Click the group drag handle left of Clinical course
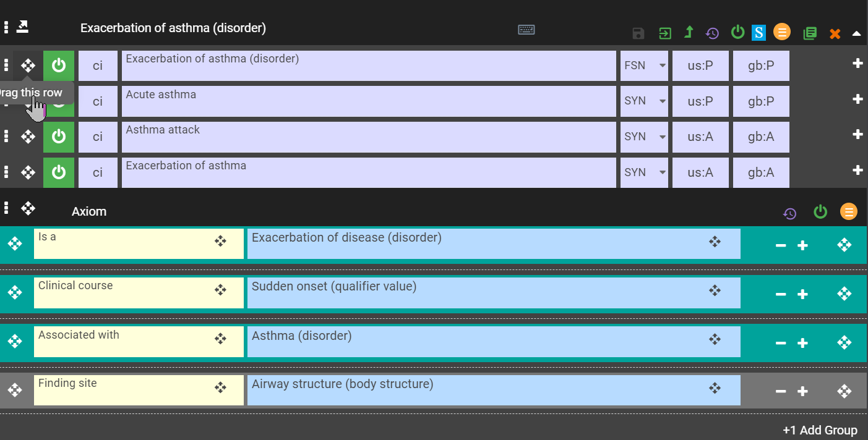Viewport: 868px width, 440px height. [15, 293]
